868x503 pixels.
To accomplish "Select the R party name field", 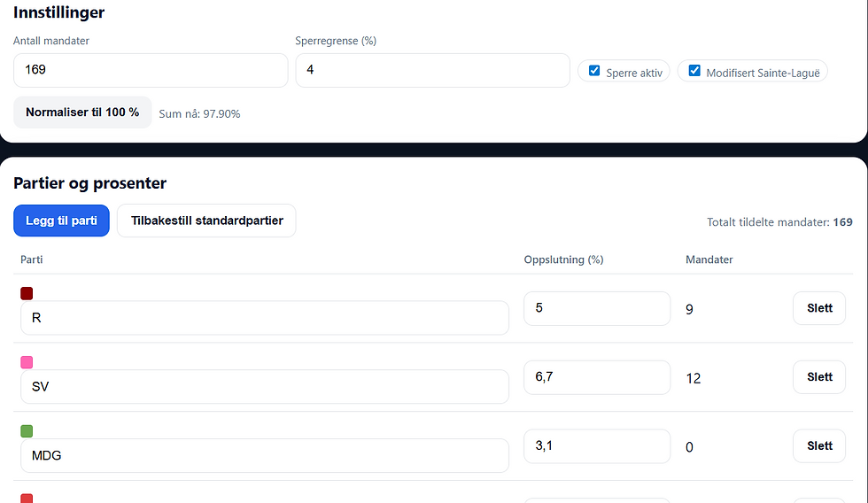I will [x=265, y=318].
